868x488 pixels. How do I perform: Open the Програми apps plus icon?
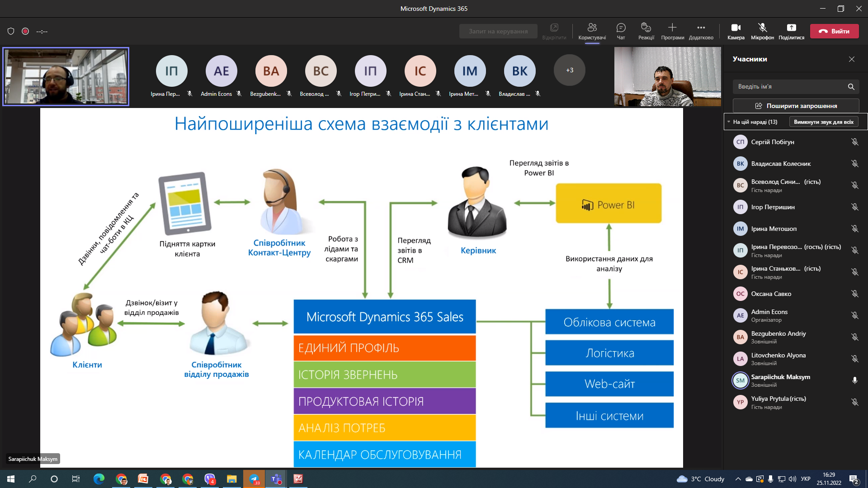pyautogui.click(x=672, y=28)
